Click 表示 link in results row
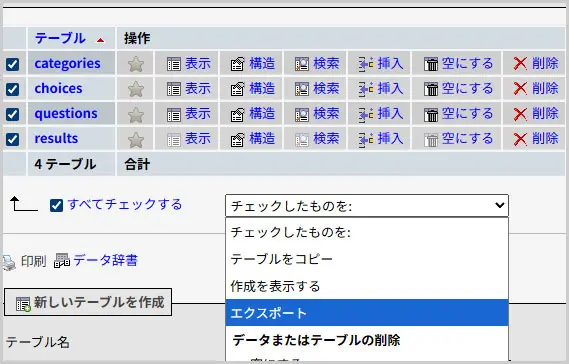The height and width of the screenshot is (364, 569). [x=198, y=139]
